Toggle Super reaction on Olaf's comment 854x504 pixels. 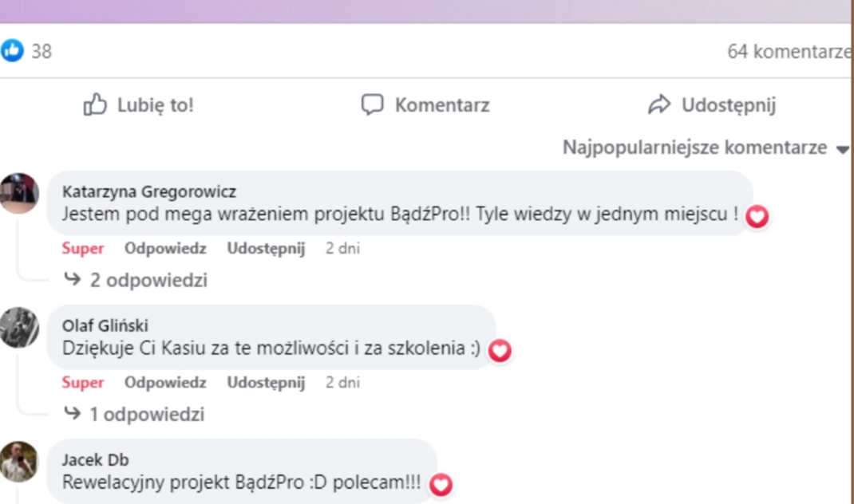click(83, 382)
